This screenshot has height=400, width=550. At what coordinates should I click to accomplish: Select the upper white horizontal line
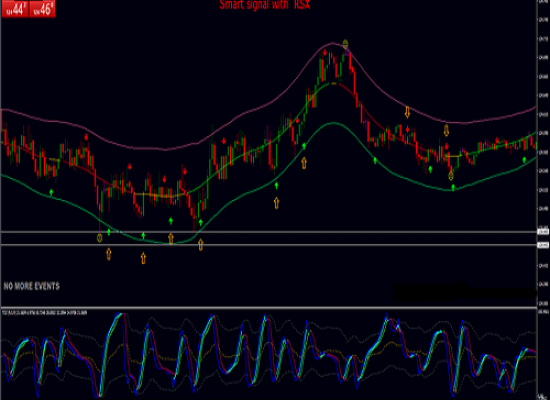click(269, 232)
